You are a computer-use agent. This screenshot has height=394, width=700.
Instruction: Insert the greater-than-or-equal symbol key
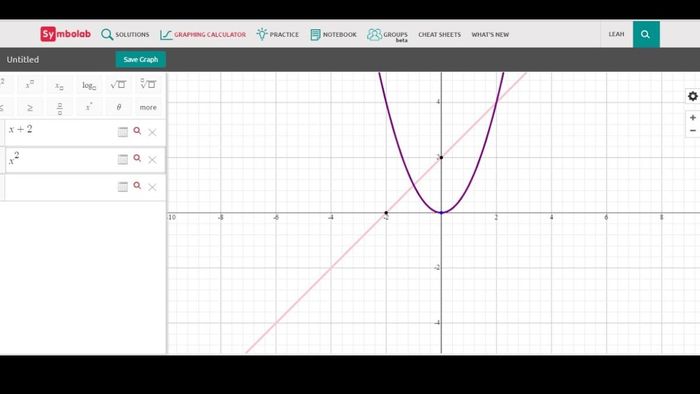(30, 108)
